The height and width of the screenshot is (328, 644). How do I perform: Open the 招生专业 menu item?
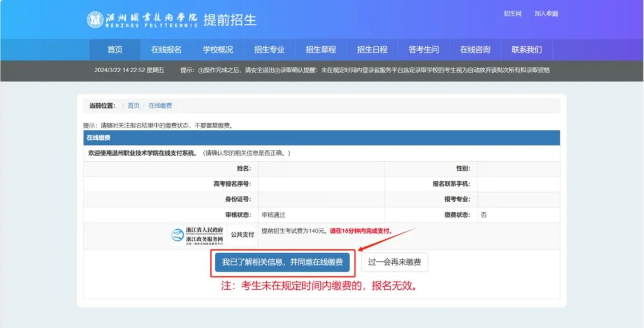tap(270, 49)
